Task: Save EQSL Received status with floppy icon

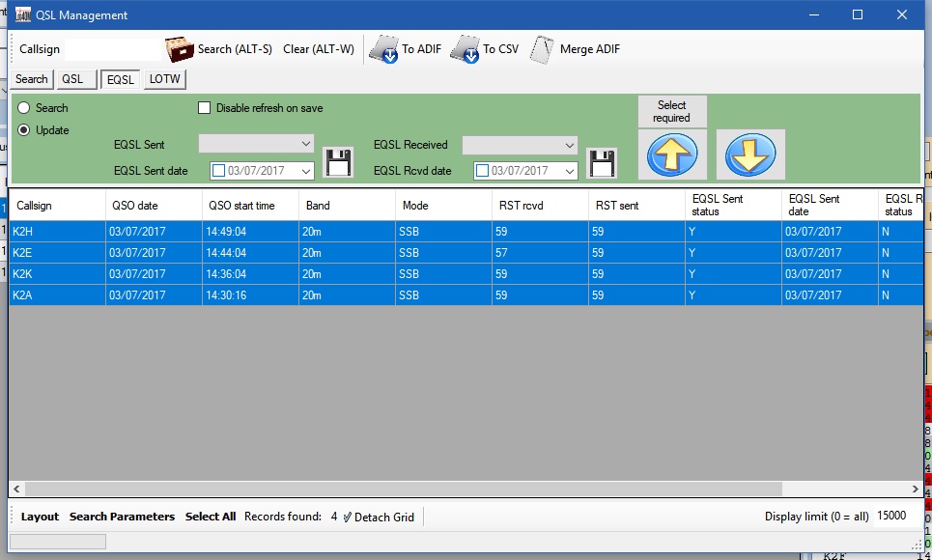Action: [x=602, y=163]
